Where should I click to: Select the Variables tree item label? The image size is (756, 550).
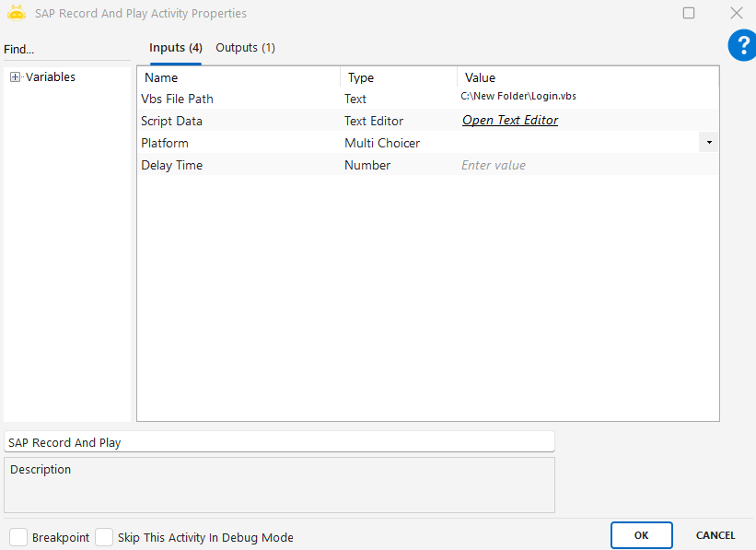click(x=51, y=77)
